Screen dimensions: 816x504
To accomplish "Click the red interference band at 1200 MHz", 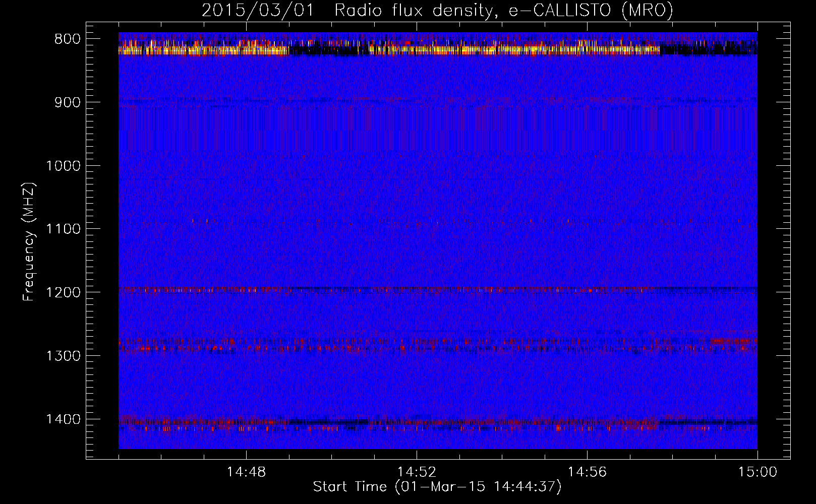I will click(x=438, y=290).
